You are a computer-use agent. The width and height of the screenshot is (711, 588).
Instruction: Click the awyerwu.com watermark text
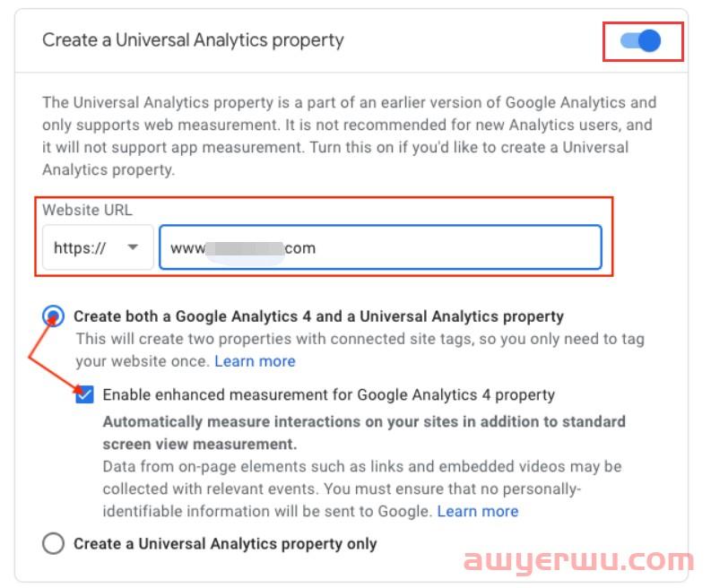578,561
